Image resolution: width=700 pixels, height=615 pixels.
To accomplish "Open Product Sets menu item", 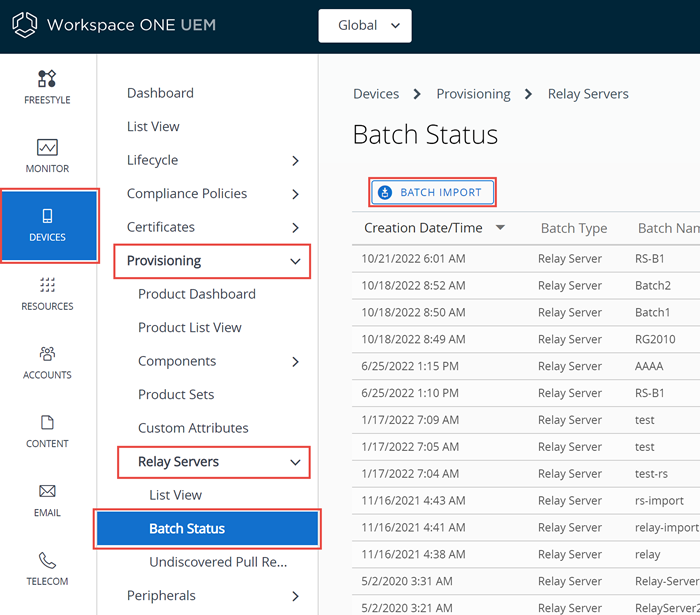I will tap(176, 394).
